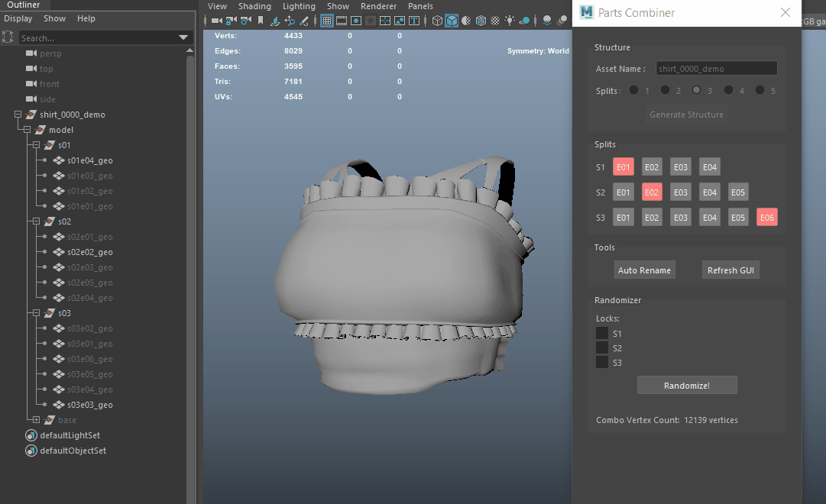Click the select camera icon in panel toolbar
The height and width of the screenshot is (504, 826).
click(216, 21)
